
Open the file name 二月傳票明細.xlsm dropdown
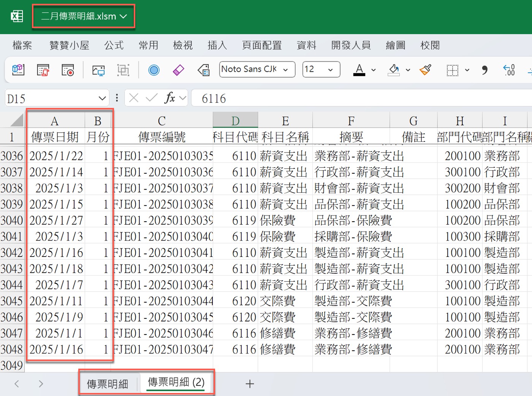pyautogui.click(x=84, y=16)
